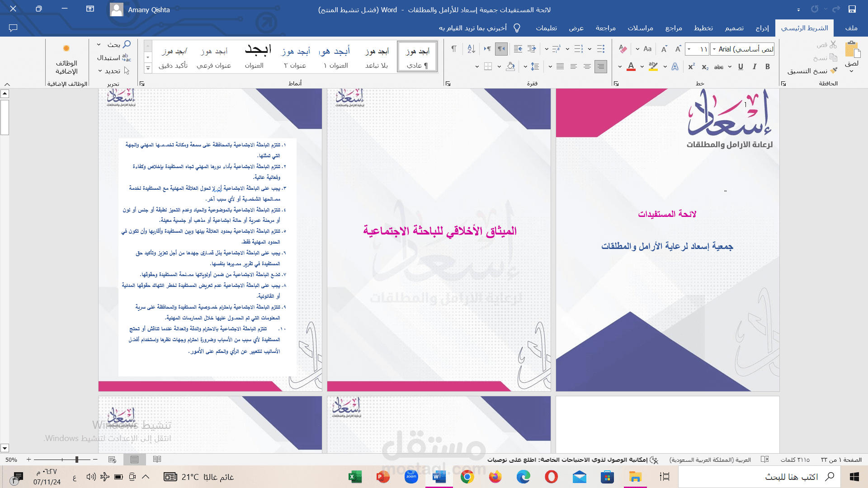This screenshot has width=868, height=488.
Task: Click the superscript x² button
Action: click(x=691, y=66)
